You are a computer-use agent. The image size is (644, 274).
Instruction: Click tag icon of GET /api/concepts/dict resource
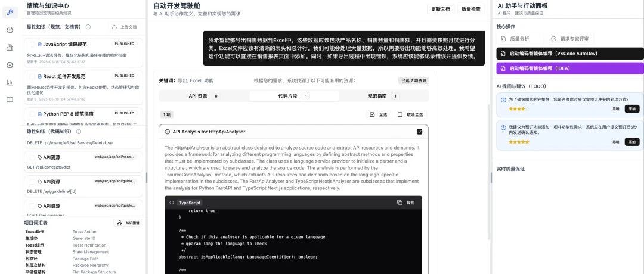pos(40,157)
